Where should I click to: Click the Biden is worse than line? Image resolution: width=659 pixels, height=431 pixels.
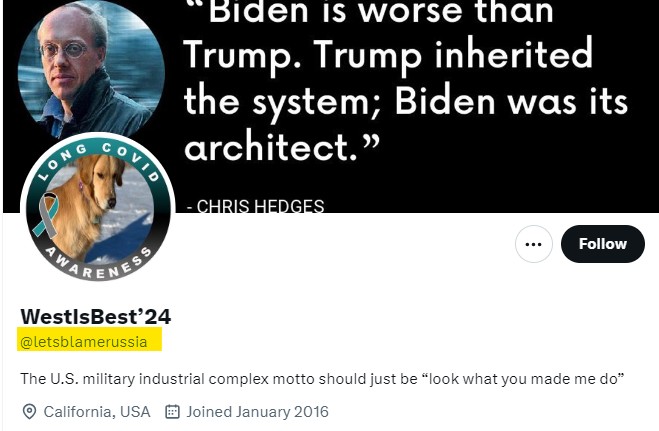[x=381, y=12]
